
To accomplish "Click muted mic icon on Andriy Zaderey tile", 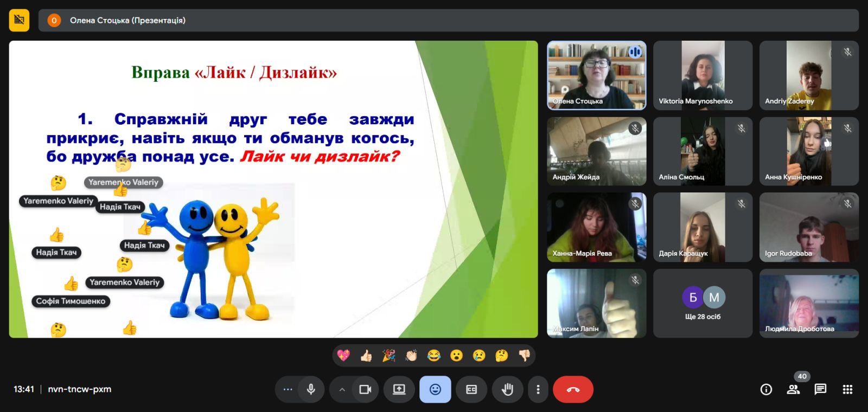I will (847, 52).
